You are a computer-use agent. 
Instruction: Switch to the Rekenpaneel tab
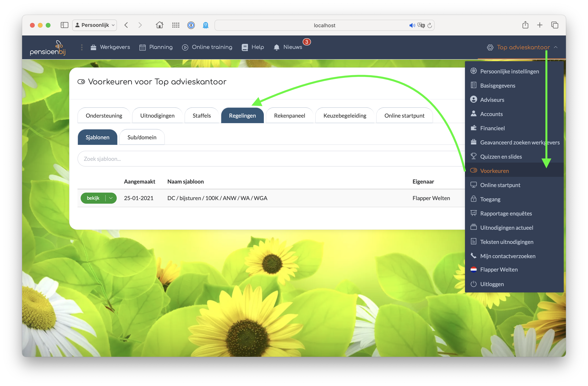[x=289, y=115]
